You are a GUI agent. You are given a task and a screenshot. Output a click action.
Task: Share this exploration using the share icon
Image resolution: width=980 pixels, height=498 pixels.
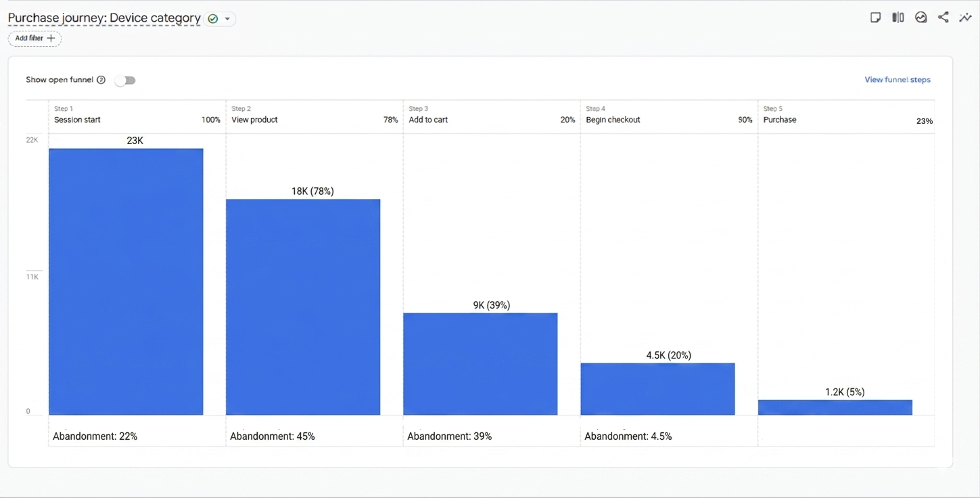tap(943, 17)
